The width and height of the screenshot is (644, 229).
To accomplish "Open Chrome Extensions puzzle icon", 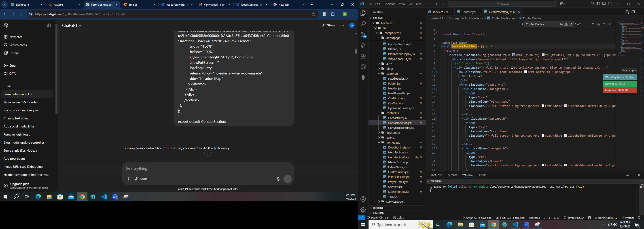I will click(333, 14).
